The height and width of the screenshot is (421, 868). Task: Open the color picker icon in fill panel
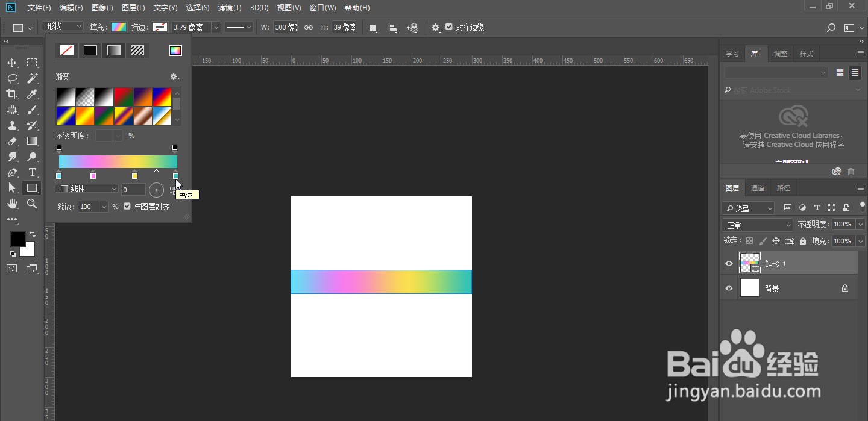[x=175, y=51]
